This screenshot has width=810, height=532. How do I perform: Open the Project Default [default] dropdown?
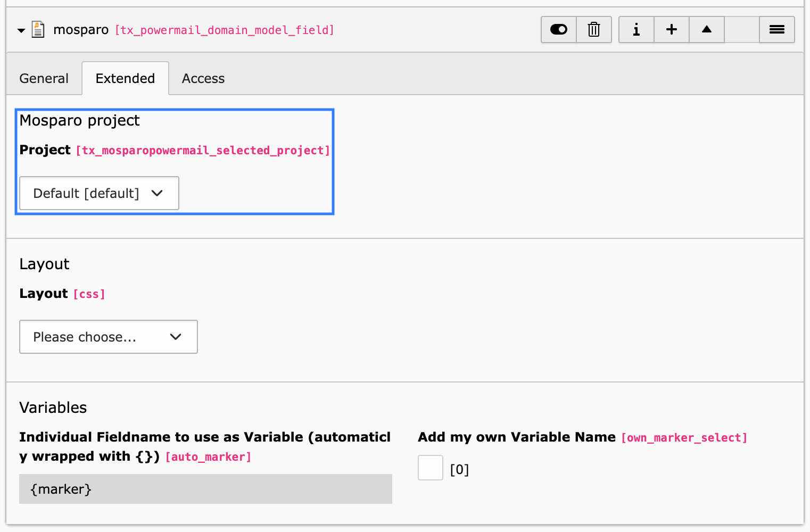click(x=99, y=193)
